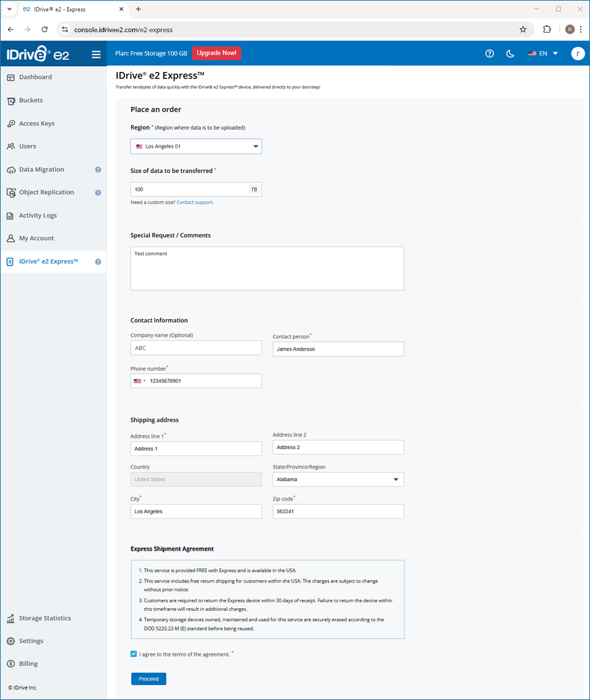Reload the page

coord(44,29)
